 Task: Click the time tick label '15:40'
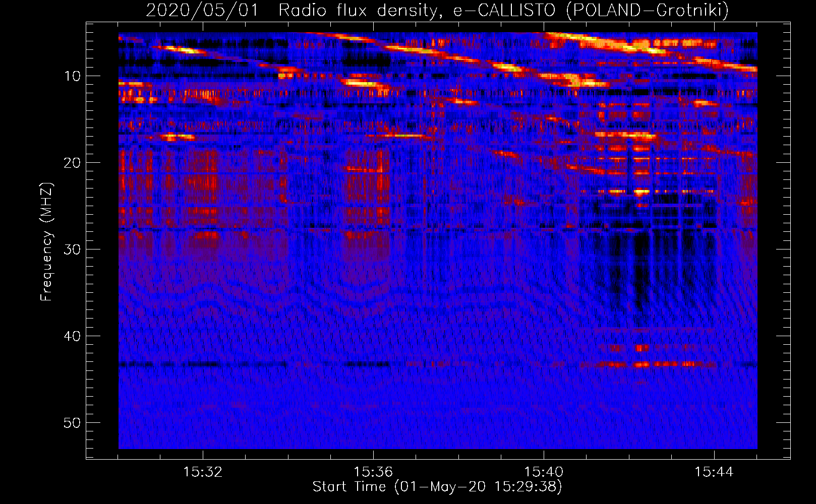pyautogui.click(x=544, y=472)
